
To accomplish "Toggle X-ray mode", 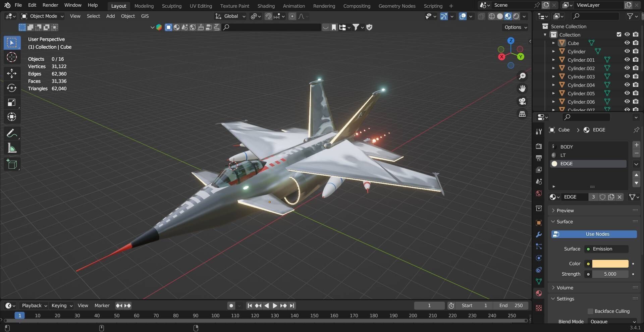I will 481,16.
